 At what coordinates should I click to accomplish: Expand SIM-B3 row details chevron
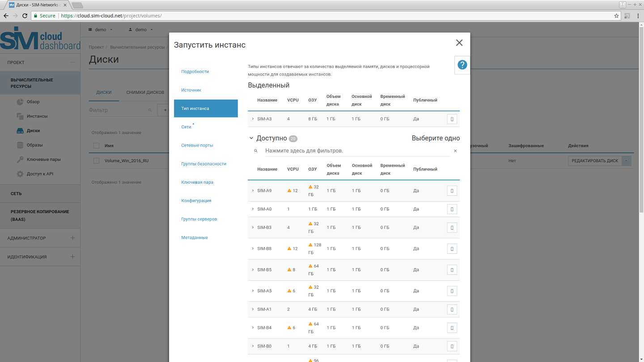253,227
